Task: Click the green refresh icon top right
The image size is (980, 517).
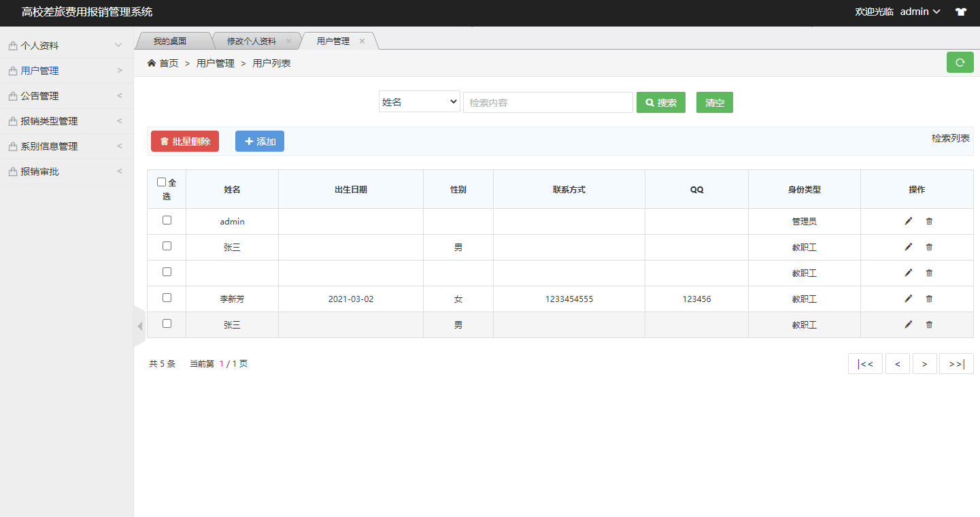Action: tap(960, 62)
